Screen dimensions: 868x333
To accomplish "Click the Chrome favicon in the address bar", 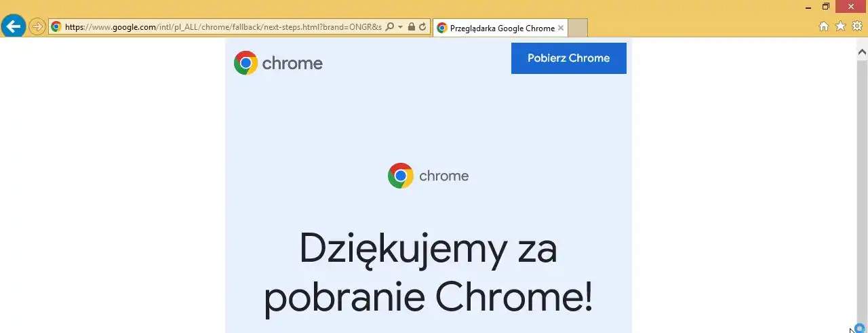I will pos(56,27).
